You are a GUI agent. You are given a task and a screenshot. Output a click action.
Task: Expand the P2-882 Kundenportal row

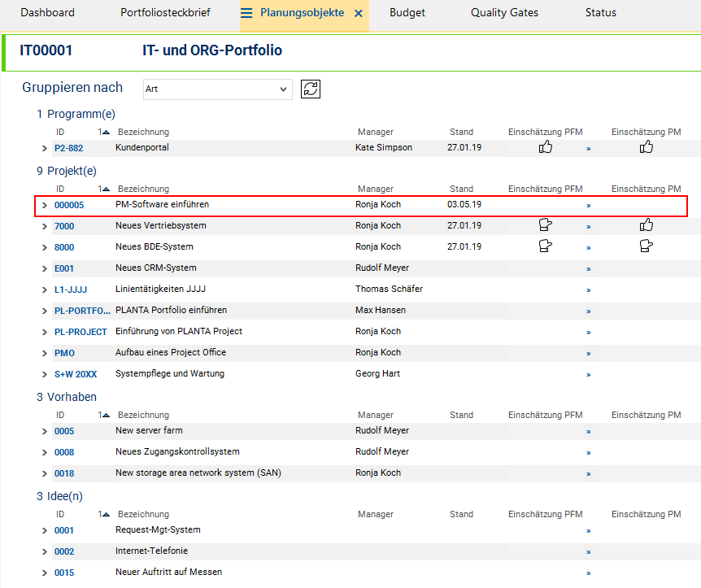coord(44,149)
